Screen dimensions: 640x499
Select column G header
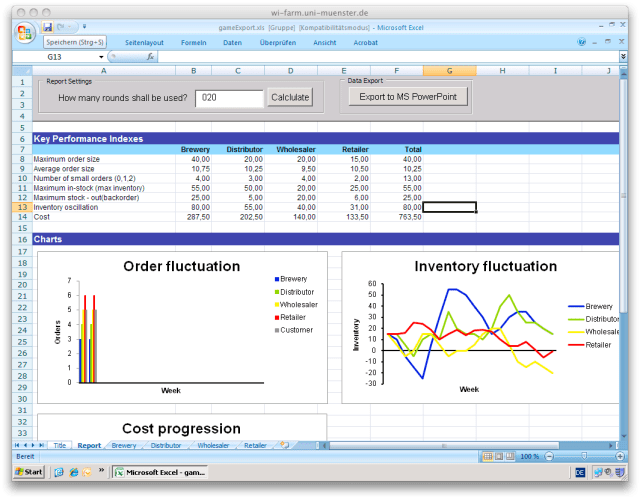449,71
